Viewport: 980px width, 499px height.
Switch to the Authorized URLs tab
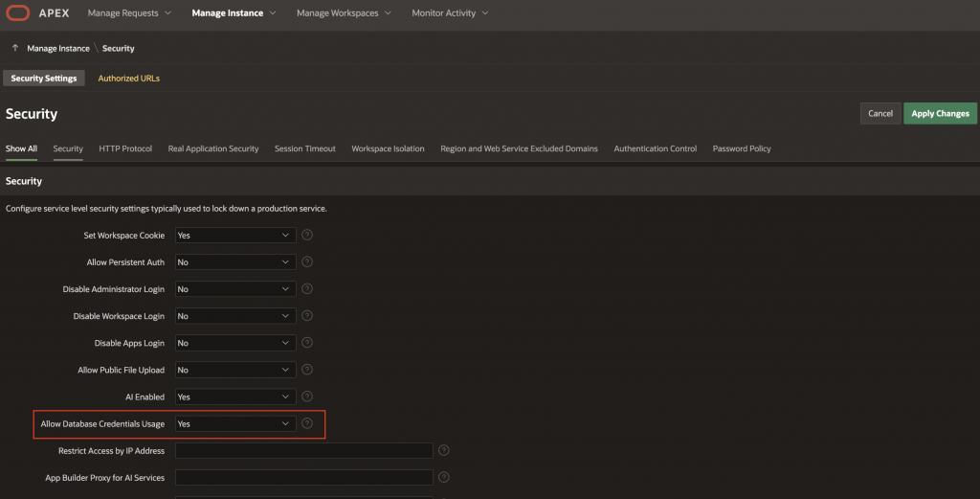(128, 79)
